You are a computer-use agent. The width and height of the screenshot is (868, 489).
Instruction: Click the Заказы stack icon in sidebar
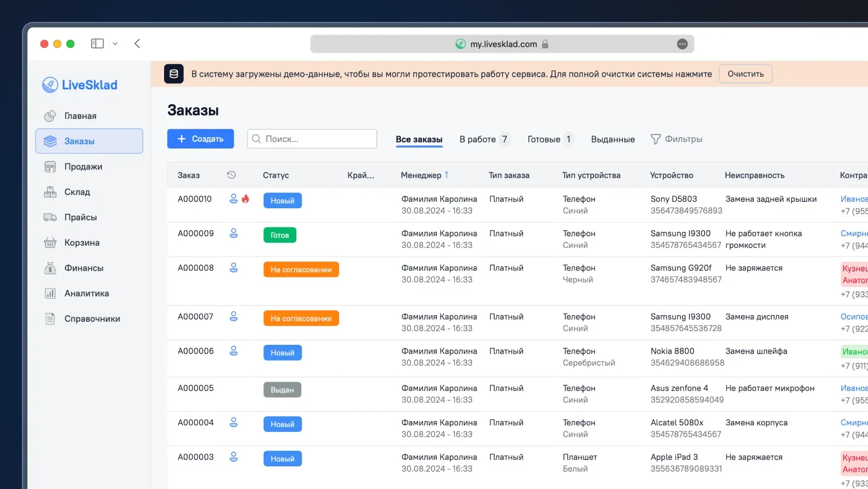pos(50,141)
